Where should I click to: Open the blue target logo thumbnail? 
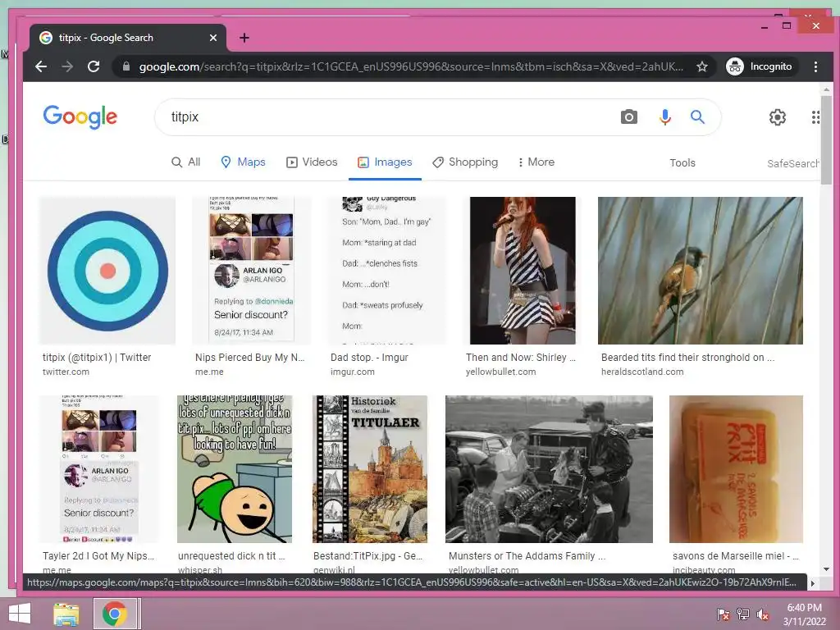pos(107,271)
